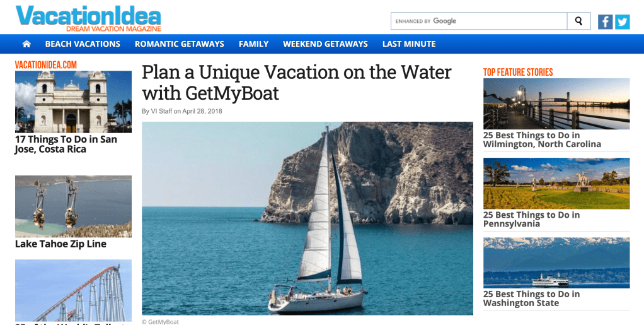The width and height of the screenshot is (644, 325).
Task: Open the Wilmington boardwalk thumbnail
Action: click(556, 104)
